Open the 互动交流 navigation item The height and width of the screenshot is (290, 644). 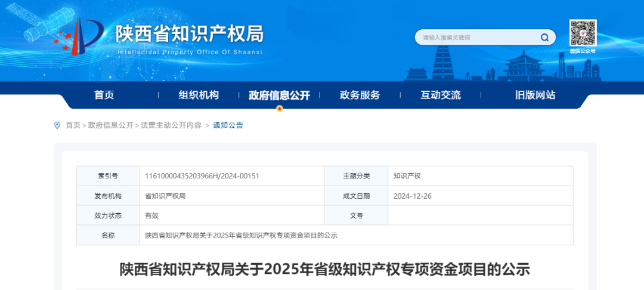click(x=440, y=95)
